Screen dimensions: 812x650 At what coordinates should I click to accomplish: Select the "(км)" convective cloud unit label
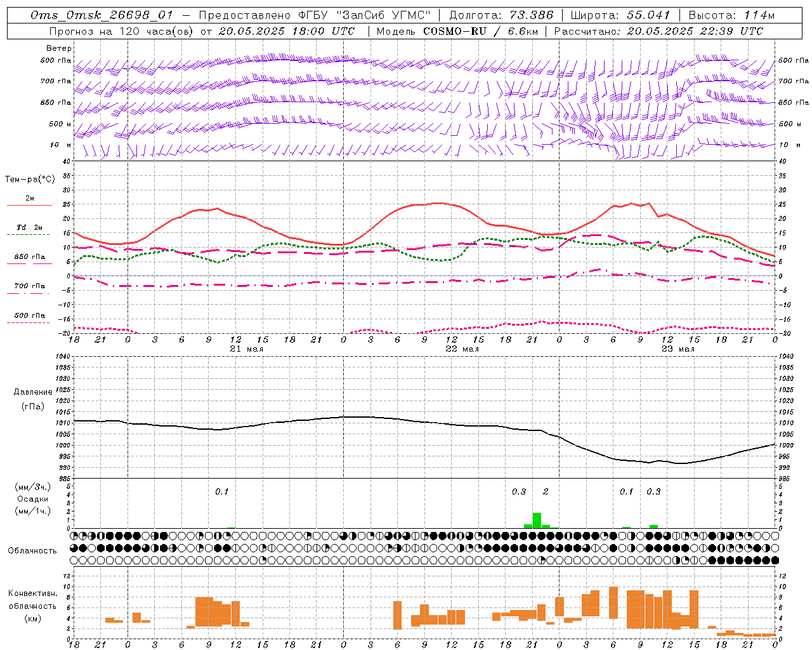pos(32,618)
